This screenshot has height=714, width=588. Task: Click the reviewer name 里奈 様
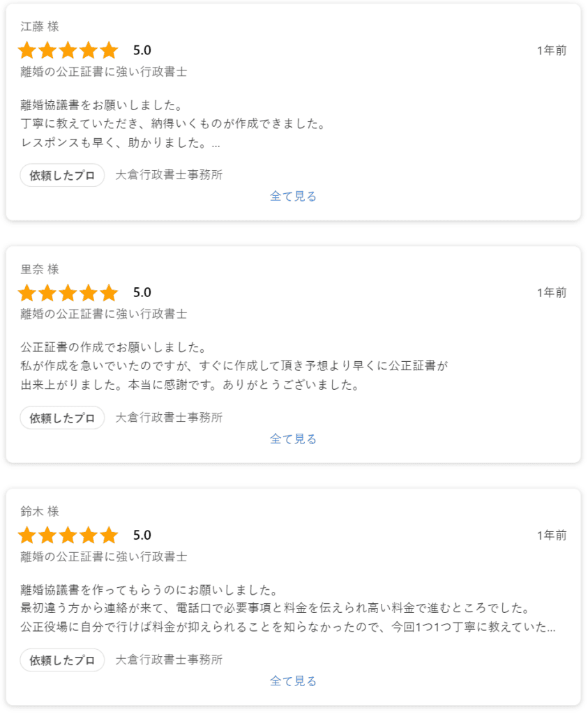pos(40,269)
